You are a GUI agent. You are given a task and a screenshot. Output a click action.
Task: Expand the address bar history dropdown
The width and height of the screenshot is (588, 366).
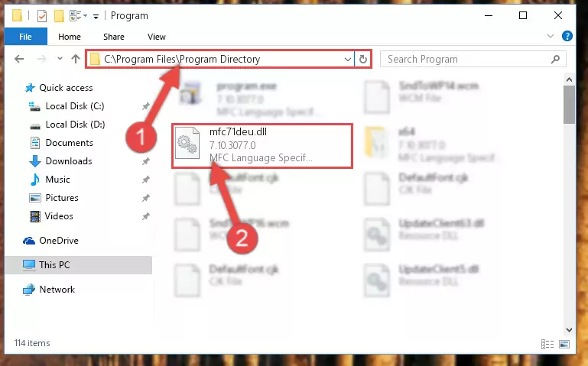(x=348, y=59)
